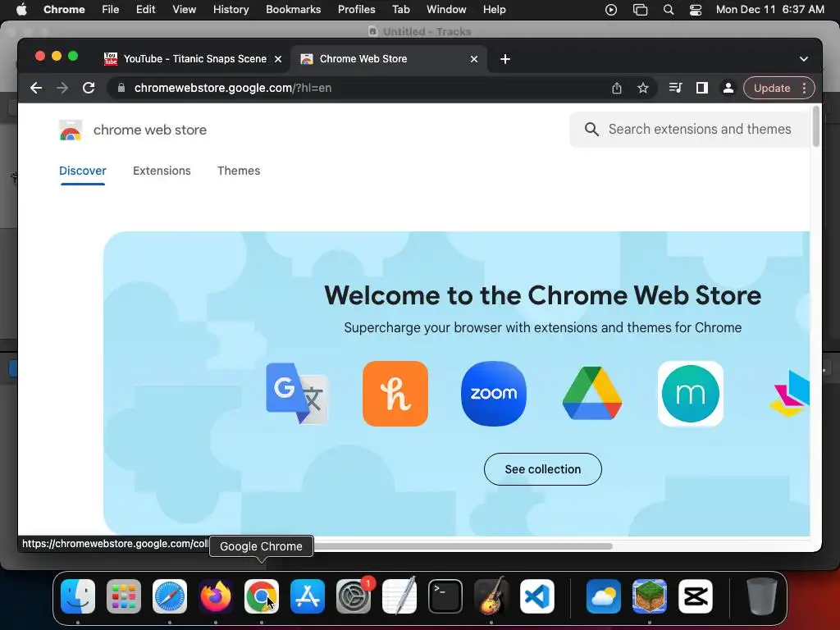This screenshot has height=630, width=840.
Task: Open Launchpad from the Dock
Action: pyautogui.click(x=124, y=596)
